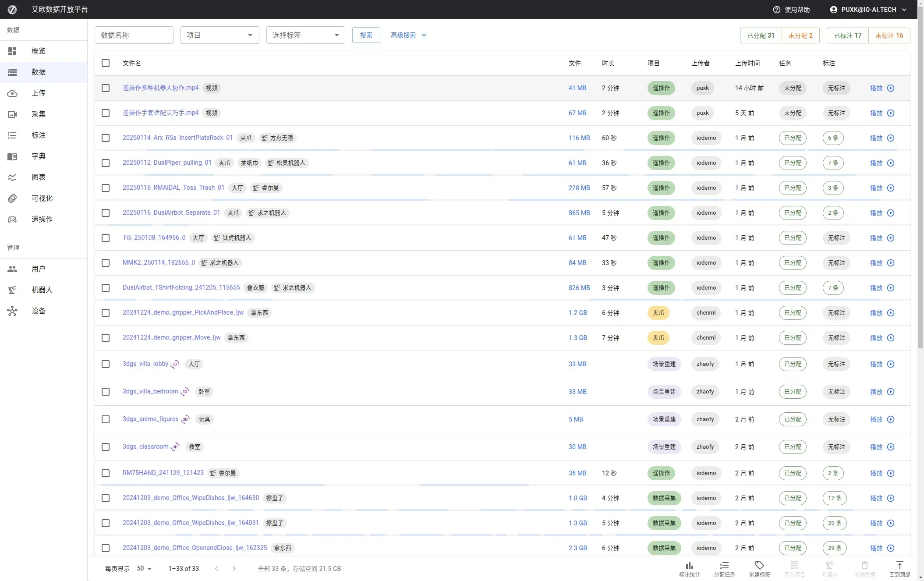924x581 pixels.
Task: Click the 使用帮助 question icon
Action: click(x=776, y=10)
